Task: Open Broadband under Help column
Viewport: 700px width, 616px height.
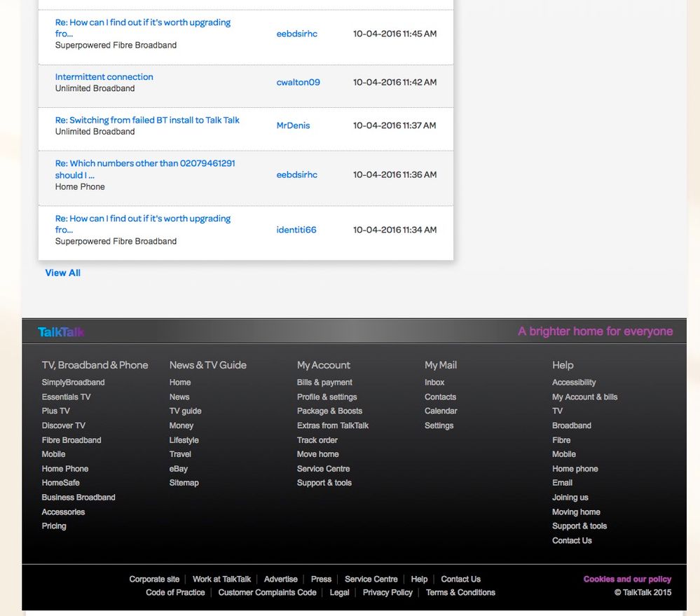Action: pyautogui.click(x=572, y=426)
